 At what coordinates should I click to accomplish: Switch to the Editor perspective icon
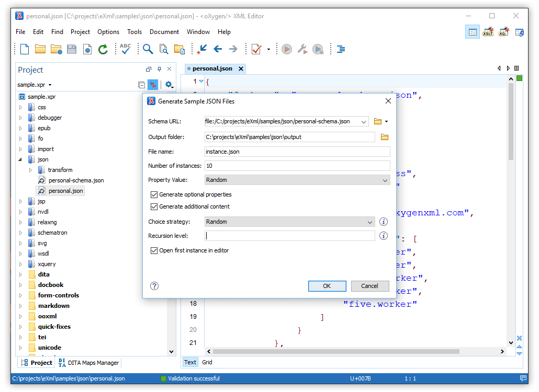473,32
